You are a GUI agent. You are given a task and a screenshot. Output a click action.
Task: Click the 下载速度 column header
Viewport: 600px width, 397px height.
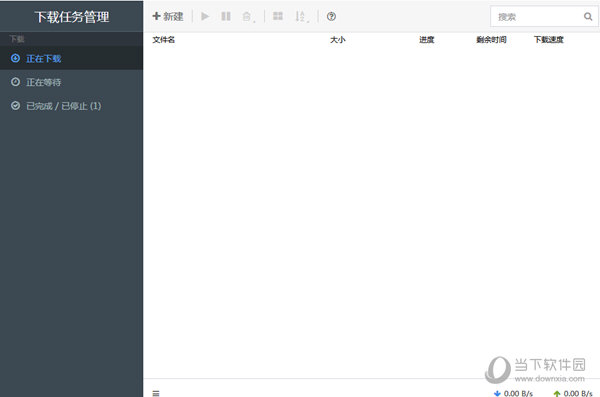[x=549, y=40]
